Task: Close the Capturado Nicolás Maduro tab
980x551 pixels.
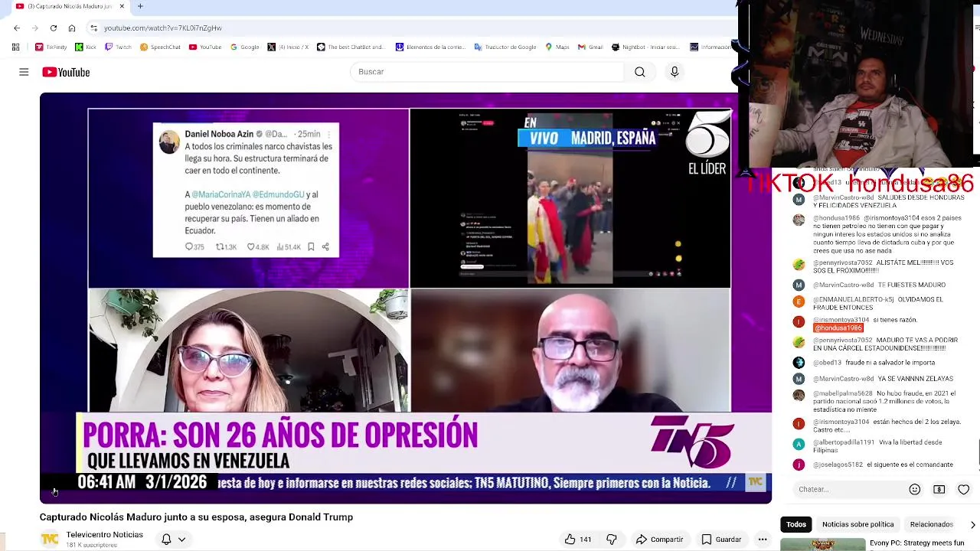Action: (122, 6)
